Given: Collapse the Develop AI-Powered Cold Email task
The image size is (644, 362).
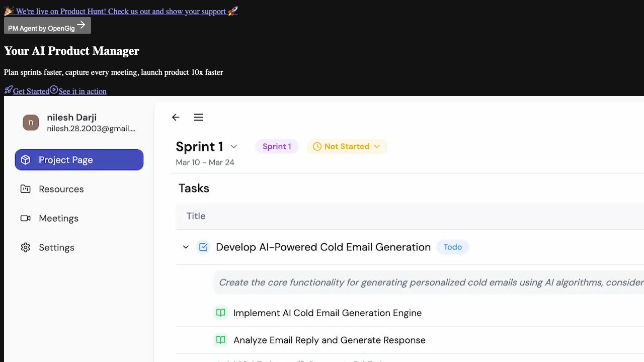Looking at the screenshot, I should click(186, 247).
